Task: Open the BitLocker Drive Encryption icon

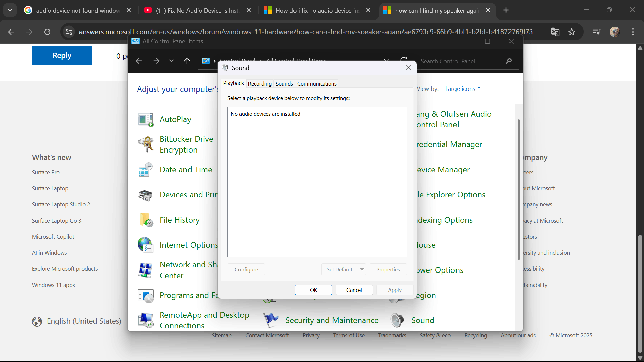Action: tap(145, 144)
